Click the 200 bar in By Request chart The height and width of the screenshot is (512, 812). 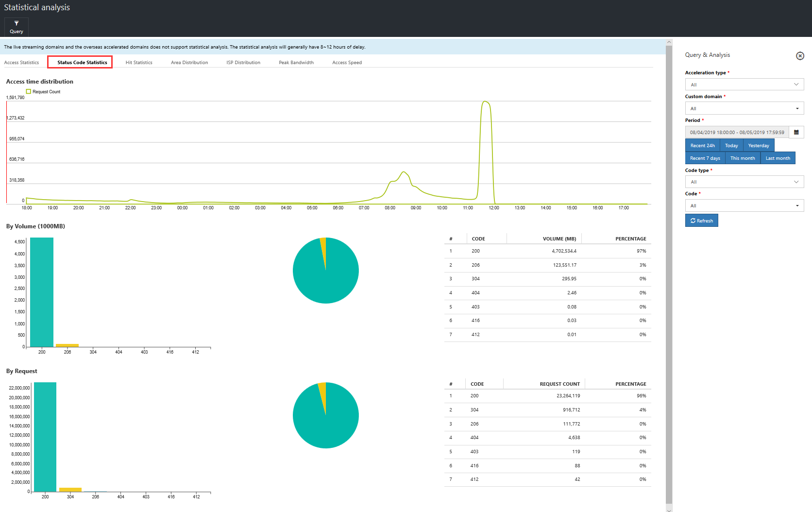click(x=45, y=437)
